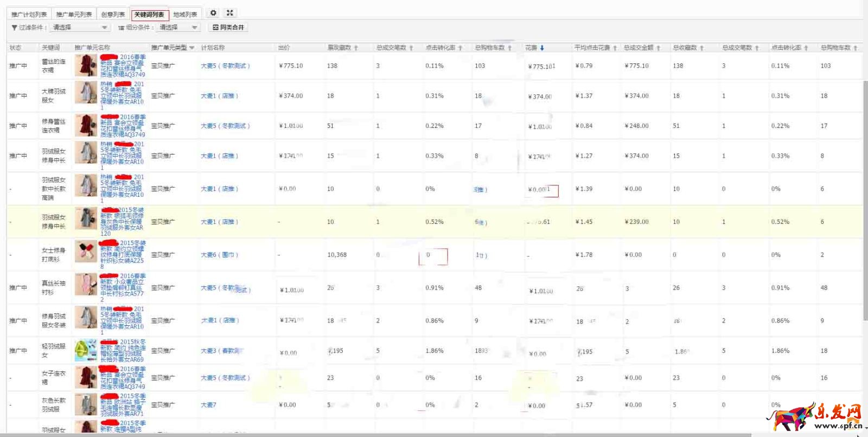Sort by 展现量数 column arrow
Viewport: 868px width, 437px height.
click(356, 48)
